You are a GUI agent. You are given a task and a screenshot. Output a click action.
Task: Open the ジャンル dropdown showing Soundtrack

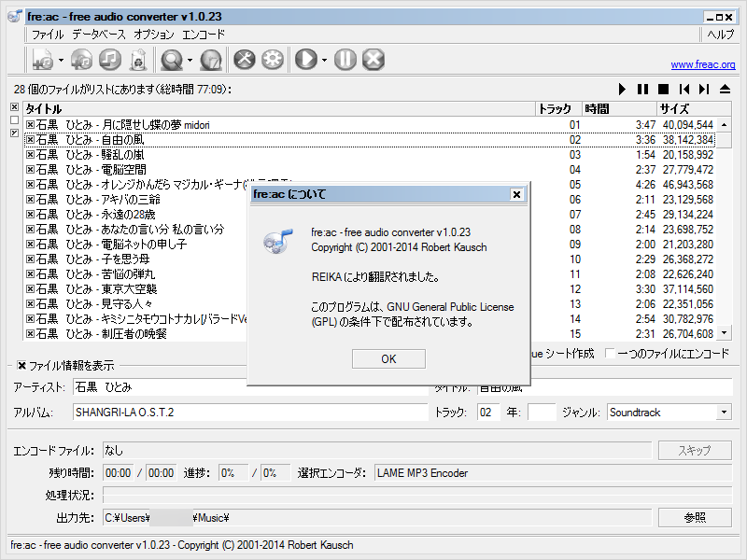(722, 412)
